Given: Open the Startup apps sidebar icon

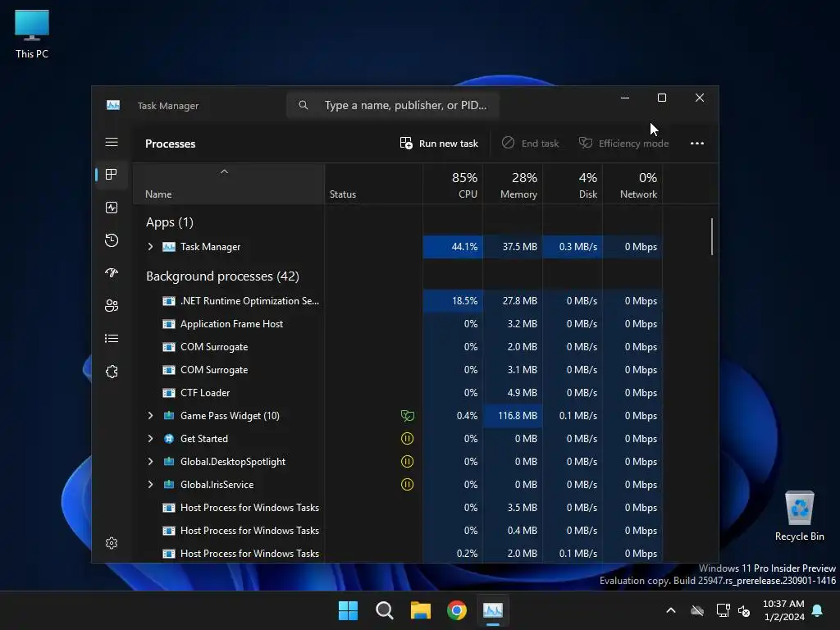Looking at the screenshot, I should tap(112, 272).
